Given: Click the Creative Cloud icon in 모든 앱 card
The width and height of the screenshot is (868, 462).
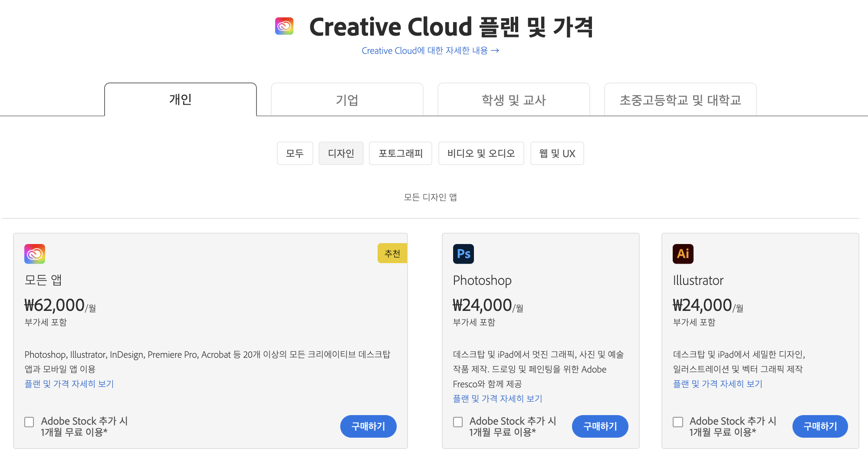Looking at the screenshot, I should point(35,254).
